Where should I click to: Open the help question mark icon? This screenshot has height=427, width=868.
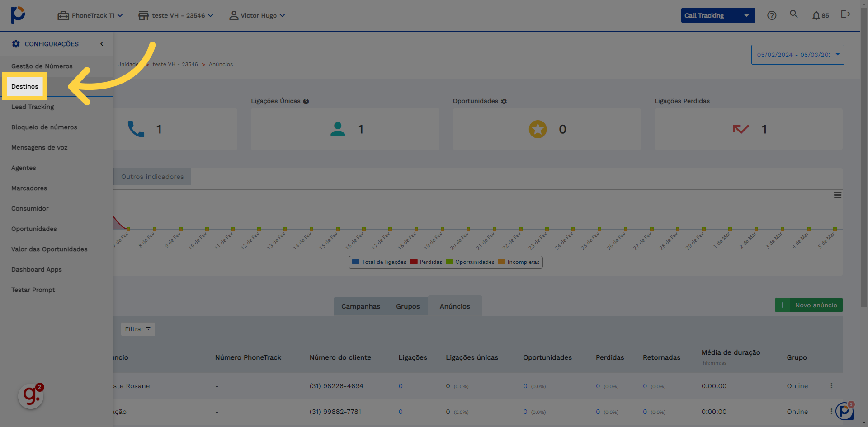(x=772, y=15)
